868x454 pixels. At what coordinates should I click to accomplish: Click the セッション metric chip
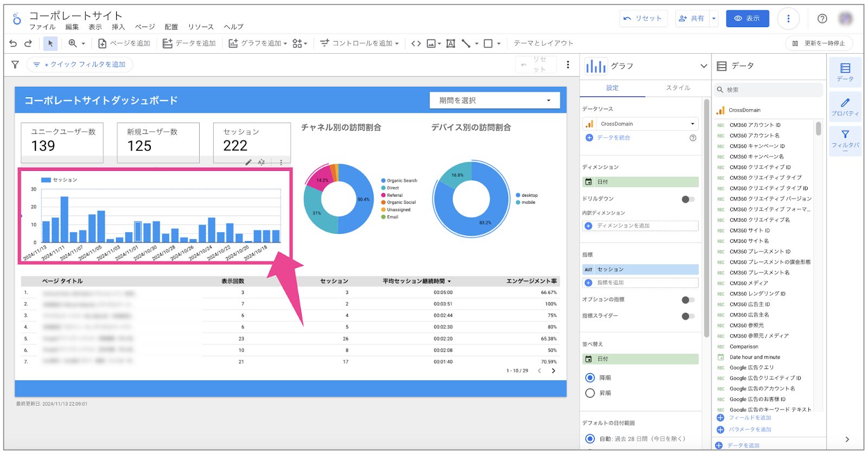641,270
